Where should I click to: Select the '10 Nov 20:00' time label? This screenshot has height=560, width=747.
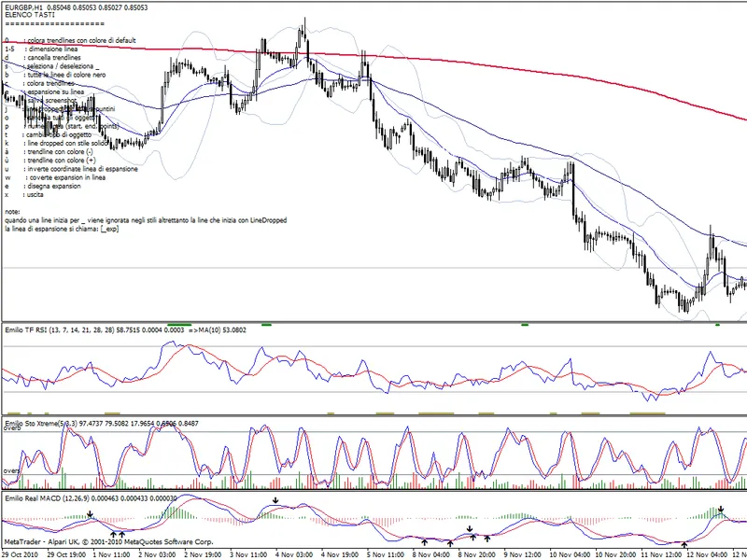click(615, 554)
